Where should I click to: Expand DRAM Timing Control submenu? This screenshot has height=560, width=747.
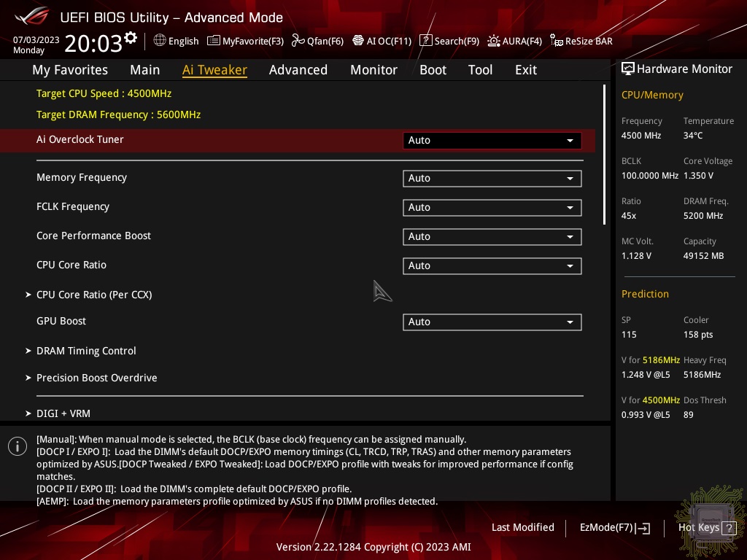pyautogui.click(x=86, y=351)
